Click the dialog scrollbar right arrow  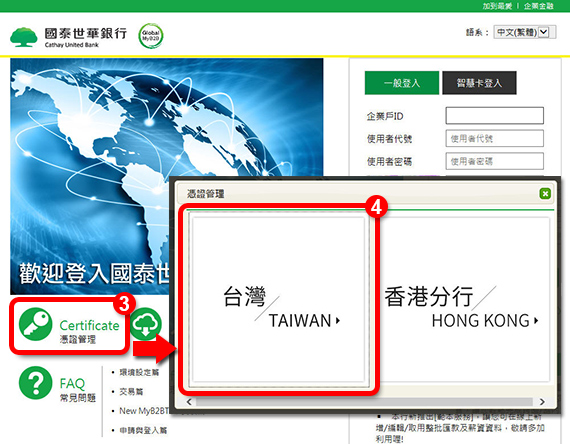542,401
